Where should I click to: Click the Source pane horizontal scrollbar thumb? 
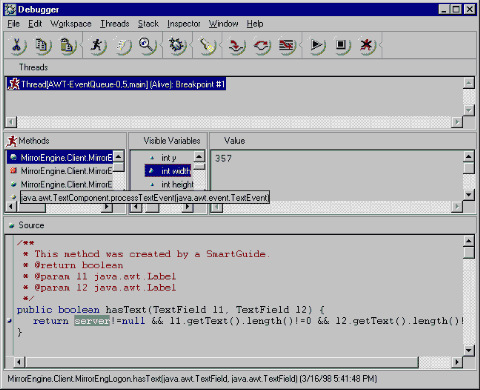pyautogui.click(x=222, y=362)
